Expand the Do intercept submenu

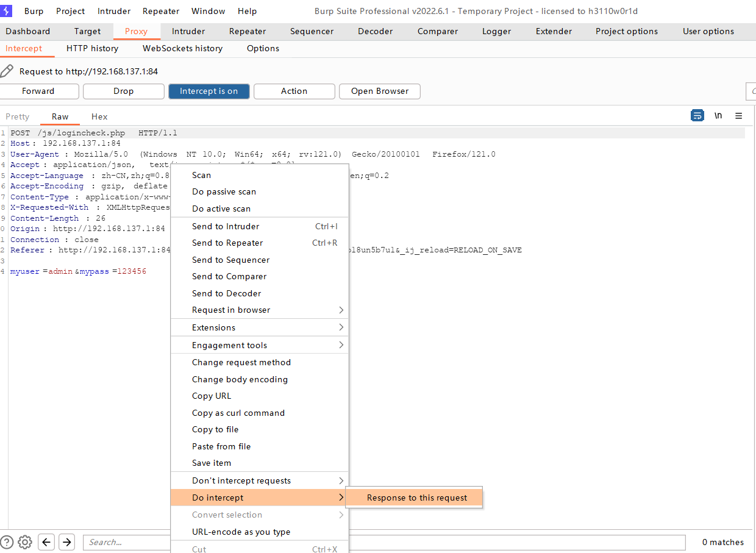(260, 498)
